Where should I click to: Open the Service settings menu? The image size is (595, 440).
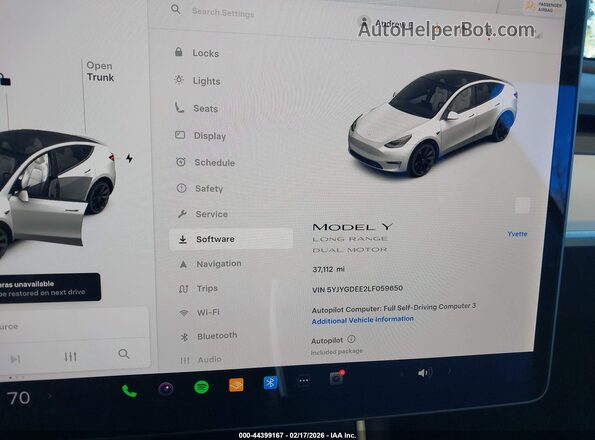pos(203,214)
